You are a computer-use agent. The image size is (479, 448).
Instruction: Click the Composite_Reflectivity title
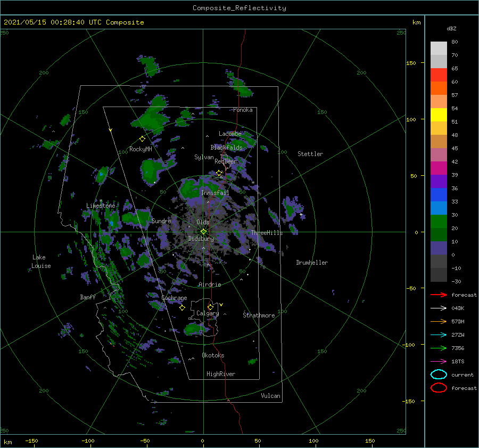(x=240, y=8)
